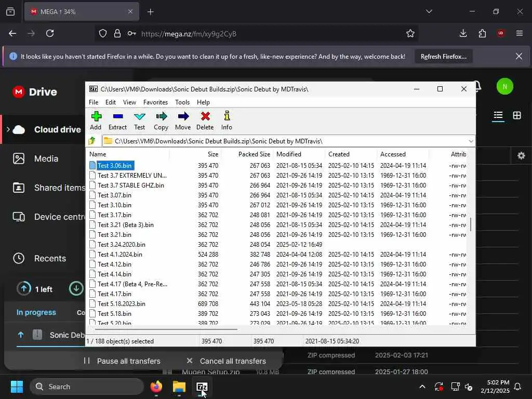Select file Test 4.12.bin

pyautogui.click(x=114, y=264)
